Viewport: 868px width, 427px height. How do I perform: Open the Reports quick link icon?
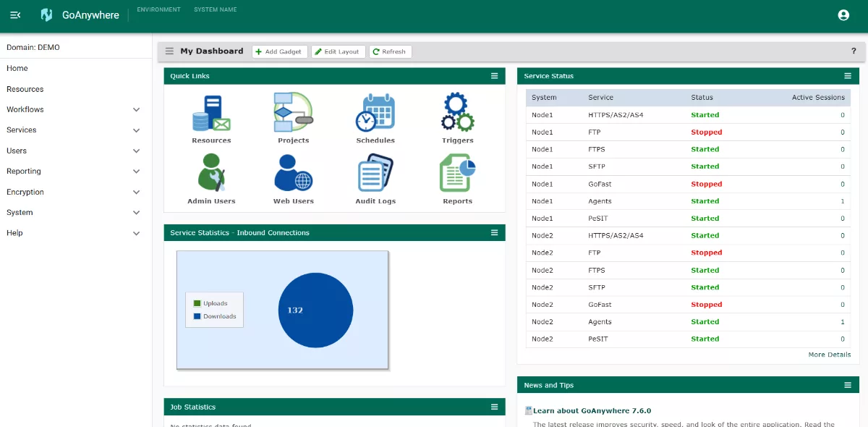(458, 173)
